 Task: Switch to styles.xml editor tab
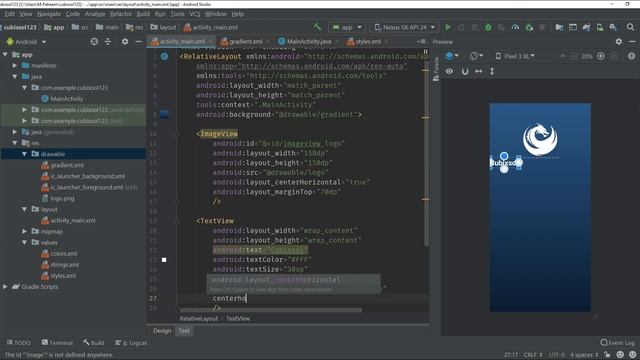tap(367, 42)
